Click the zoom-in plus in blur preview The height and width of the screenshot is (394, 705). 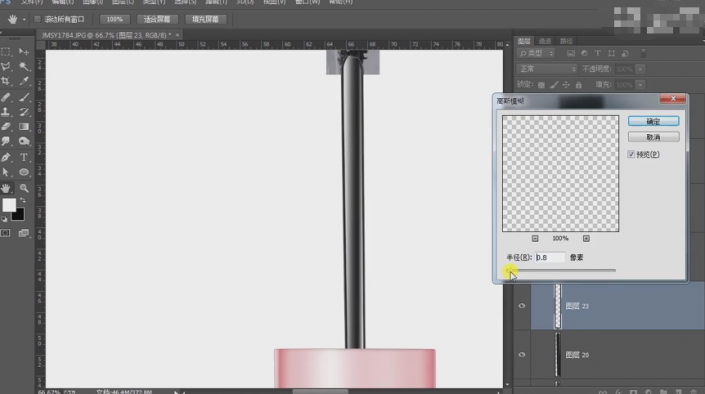coord(586,238)
